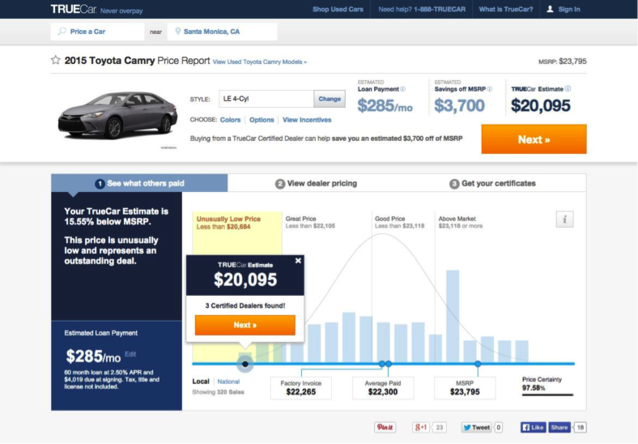This screenshot has width=638, height=444.
Task: Click the favorite star next to 2015 Toyota Camry
Action: click(x=56, y=60)
